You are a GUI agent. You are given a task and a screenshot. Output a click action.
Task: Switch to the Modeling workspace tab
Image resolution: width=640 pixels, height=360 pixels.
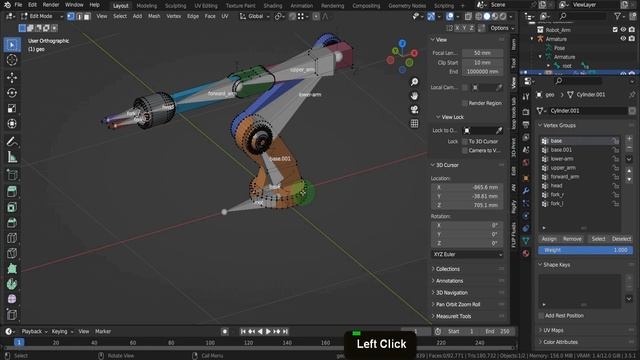[x=147, y=6]
